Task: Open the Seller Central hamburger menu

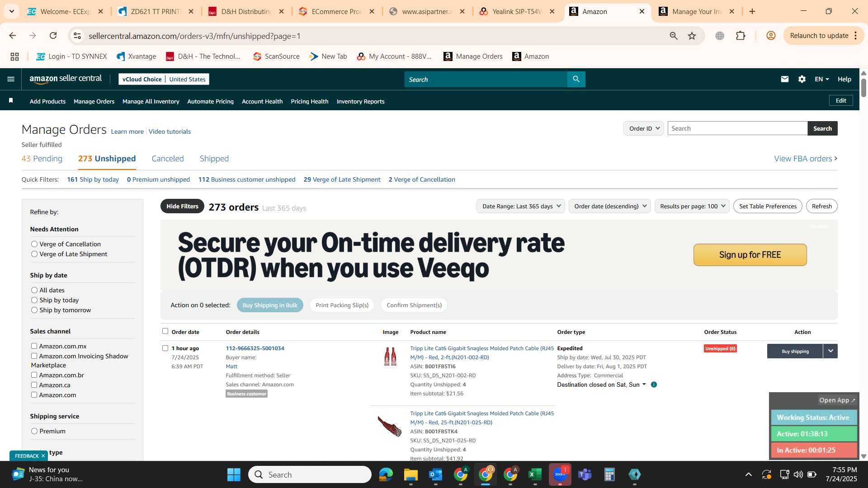Action: (11, 79)
